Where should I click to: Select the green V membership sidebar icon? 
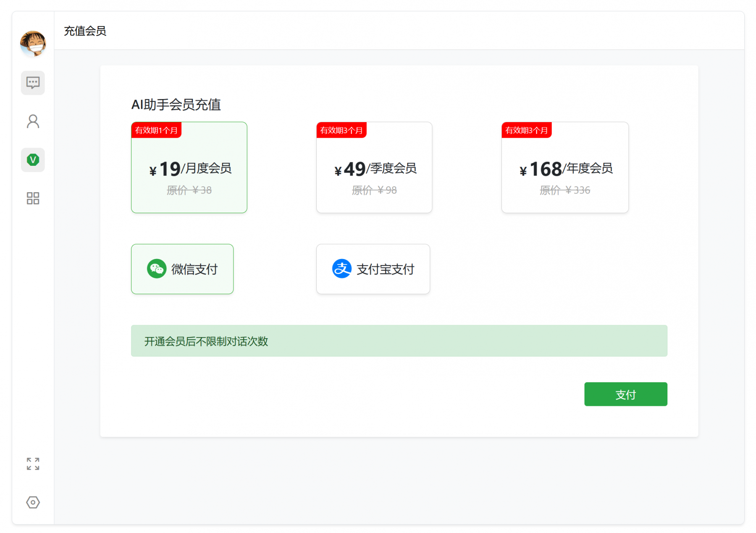pyautogui.click(x=33, y=160)
